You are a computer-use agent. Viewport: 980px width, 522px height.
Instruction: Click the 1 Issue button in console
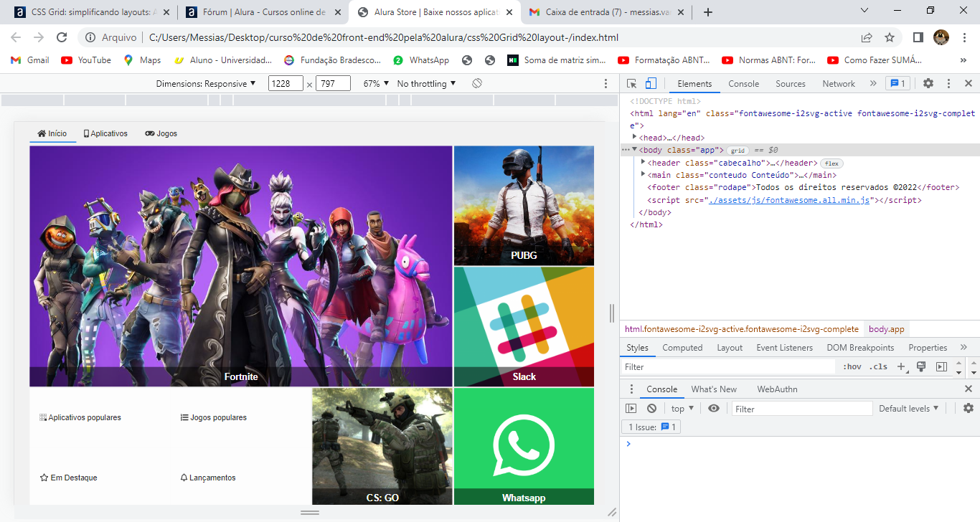pos(652,427)
